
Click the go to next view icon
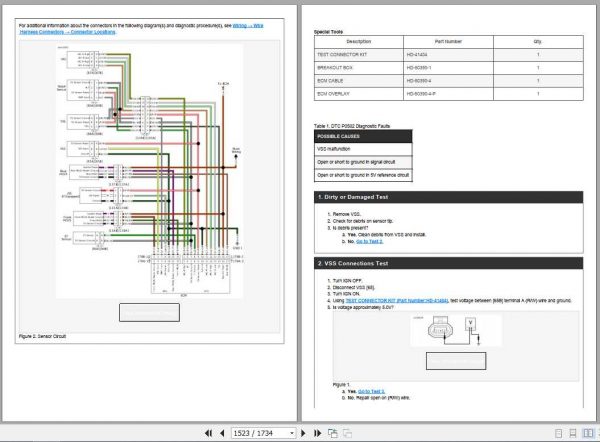point(348,433)
